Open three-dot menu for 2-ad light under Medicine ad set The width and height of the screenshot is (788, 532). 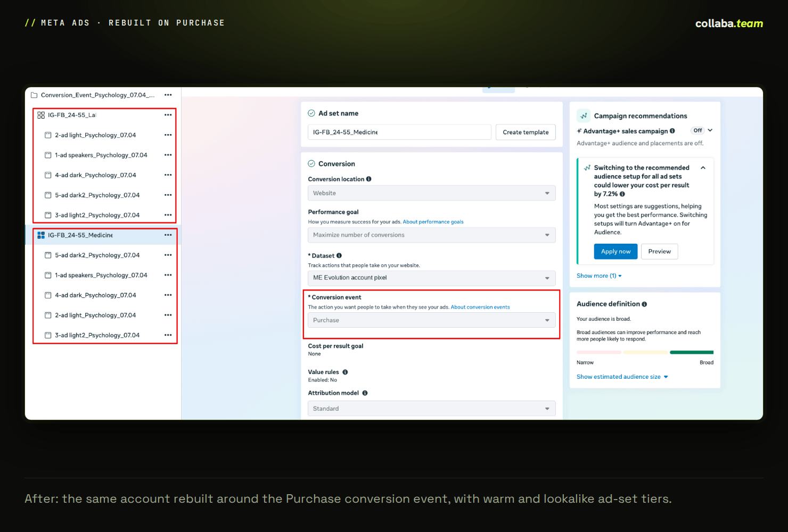[x=168, y=315]
